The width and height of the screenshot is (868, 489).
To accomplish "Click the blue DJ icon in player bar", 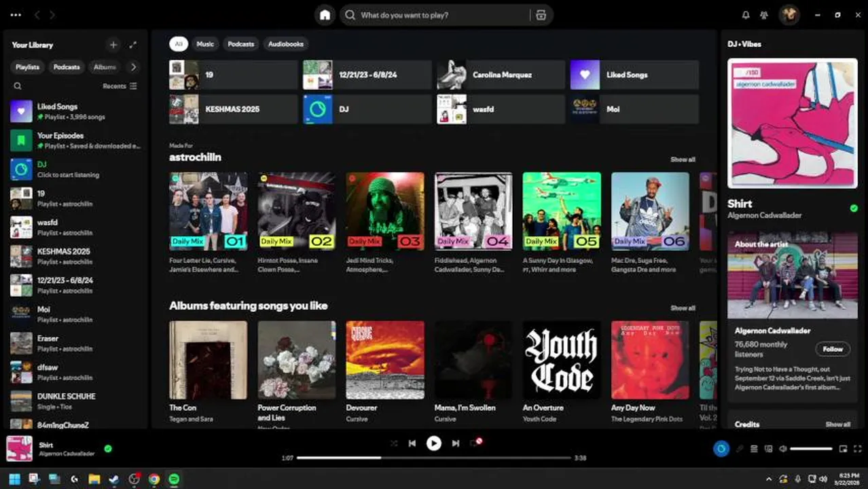I will point(721,449).
